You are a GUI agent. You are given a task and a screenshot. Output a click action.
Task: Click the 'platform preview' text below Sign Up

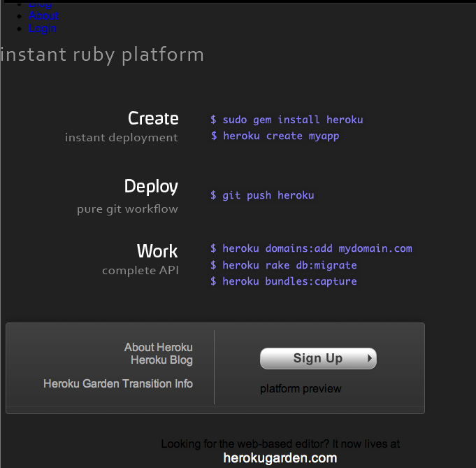tap(301, 388)
